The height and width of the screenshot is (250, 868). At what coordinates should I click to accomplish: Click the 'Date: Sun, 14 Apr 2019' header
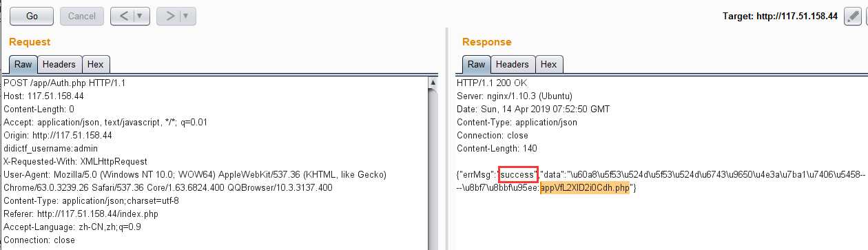[x=533, y=109]
